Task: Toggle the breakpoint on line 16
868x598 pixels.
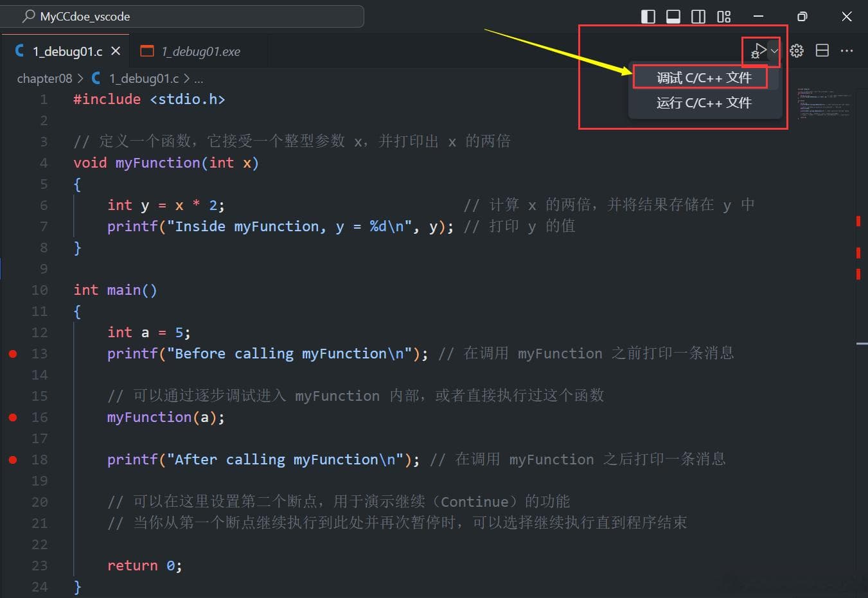Action: 13,417
